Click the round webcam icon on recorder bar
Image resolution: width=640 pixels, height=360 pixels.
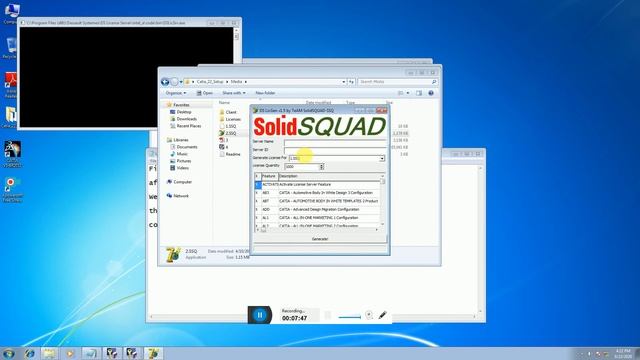point(369,315)
